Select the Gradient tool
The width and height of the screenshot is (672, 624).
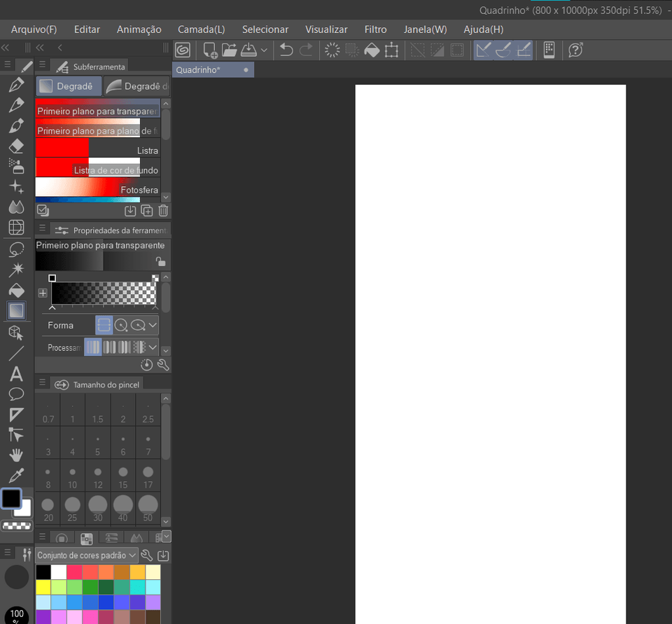pyautogui.click(x=16, y=311)
